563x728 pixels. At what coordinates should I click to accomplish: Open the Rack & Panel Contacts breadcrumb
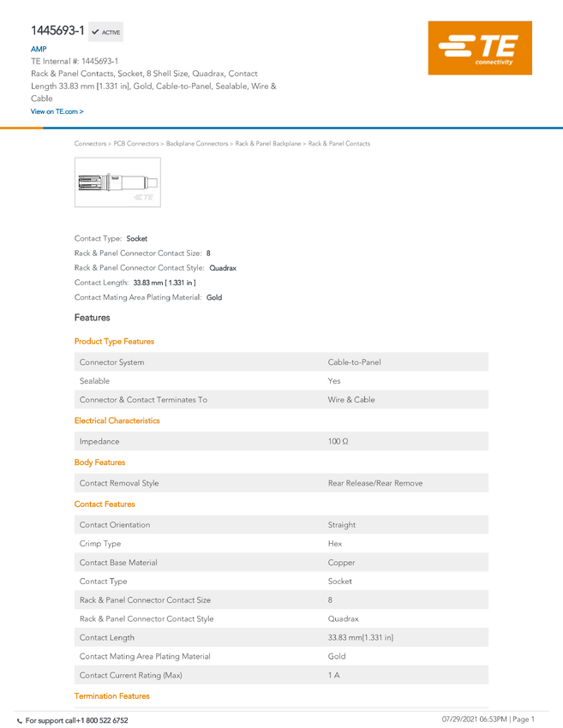point(339,144)
